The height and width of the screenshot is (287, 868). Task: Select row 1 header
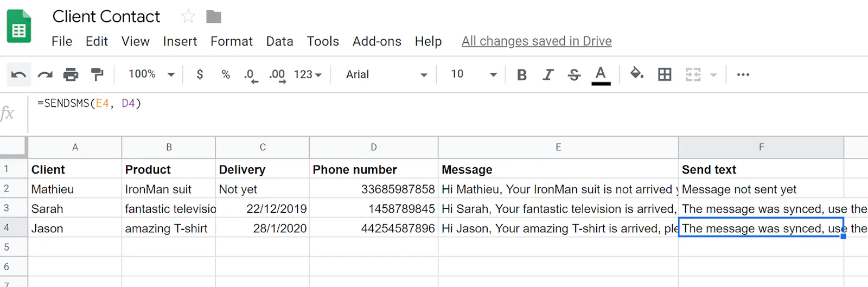tap(14, 169)
